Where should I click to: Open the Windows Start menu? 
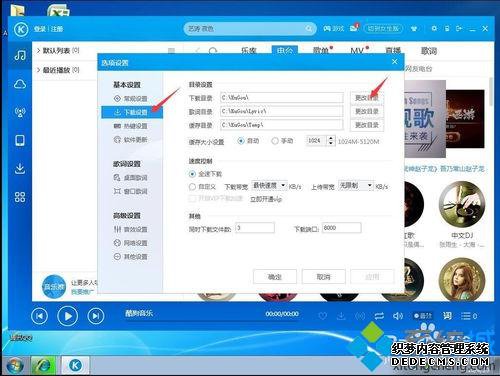(14, 366)
